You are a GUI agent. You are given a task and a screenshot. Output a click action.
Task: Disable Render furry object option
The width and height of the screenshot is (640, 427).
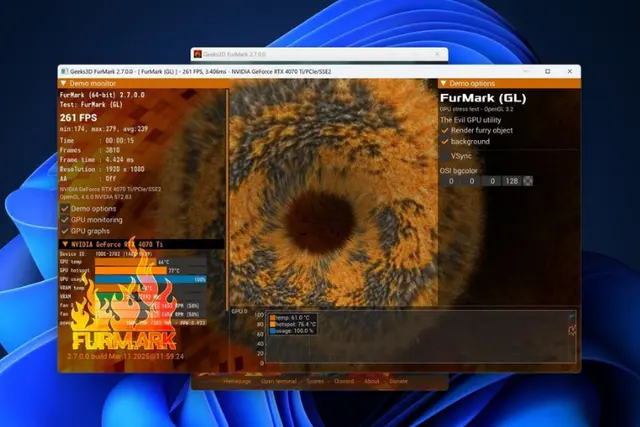tap(445, 131)
